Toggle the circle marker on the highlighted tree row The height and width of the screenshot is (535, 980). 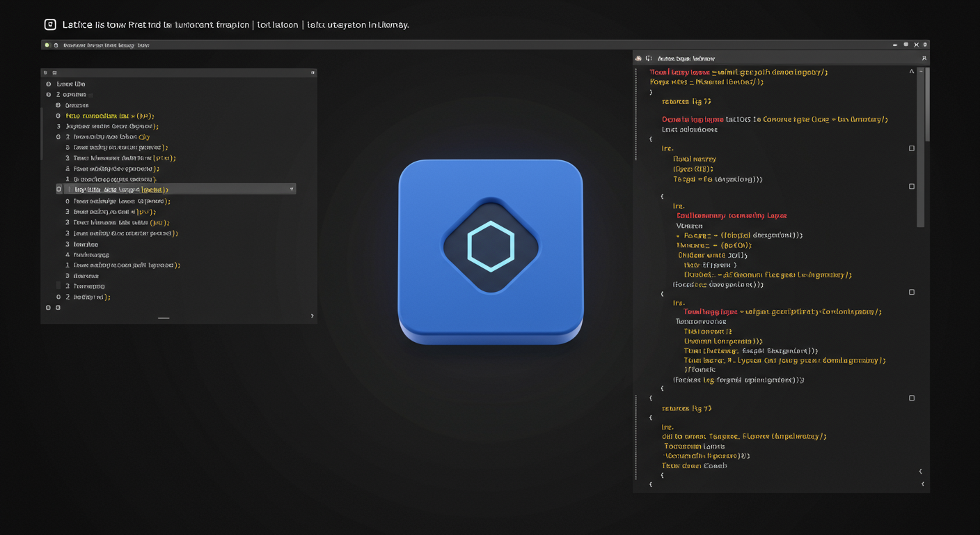click(59, 189)
